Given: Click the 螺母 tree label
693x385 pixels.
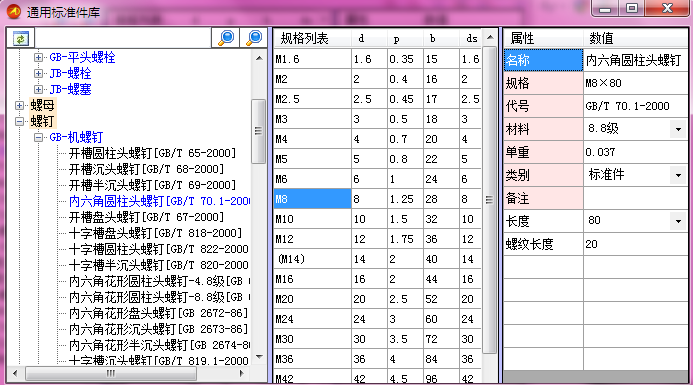Looking at the screenshot, I should pyautogui.click(x=42, y=105).
